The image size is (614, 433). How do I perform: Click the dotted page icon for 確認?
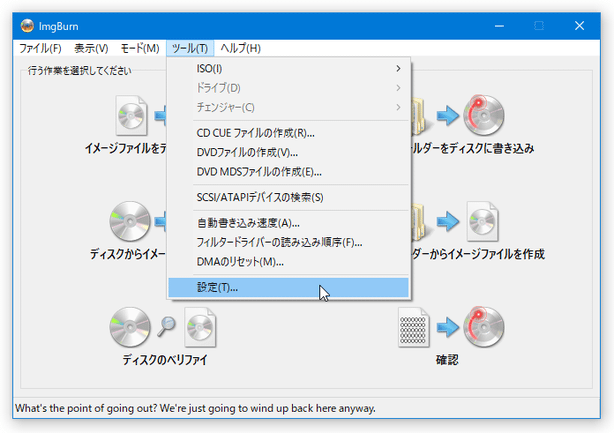click(414, 327)
